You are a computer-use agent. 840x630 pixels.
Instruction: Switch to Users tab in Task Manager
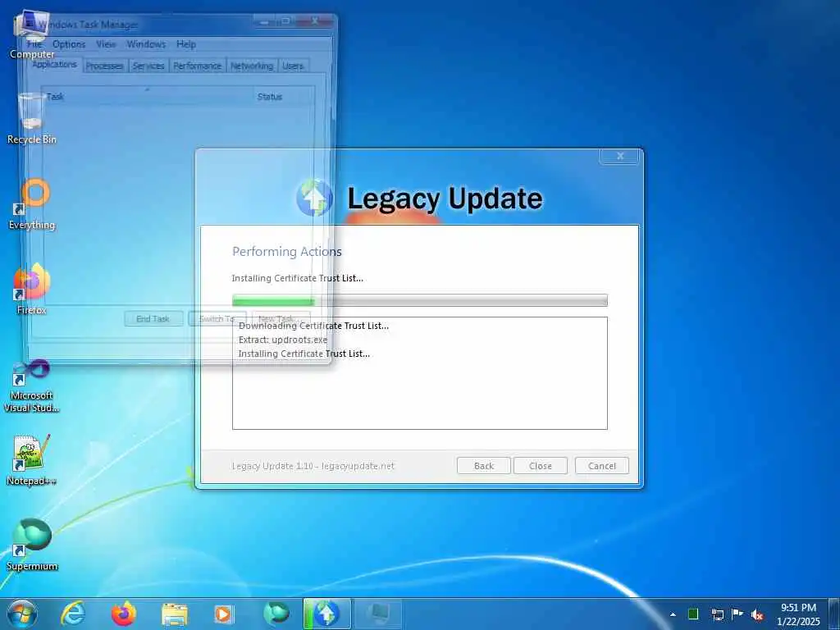[293, 66]
